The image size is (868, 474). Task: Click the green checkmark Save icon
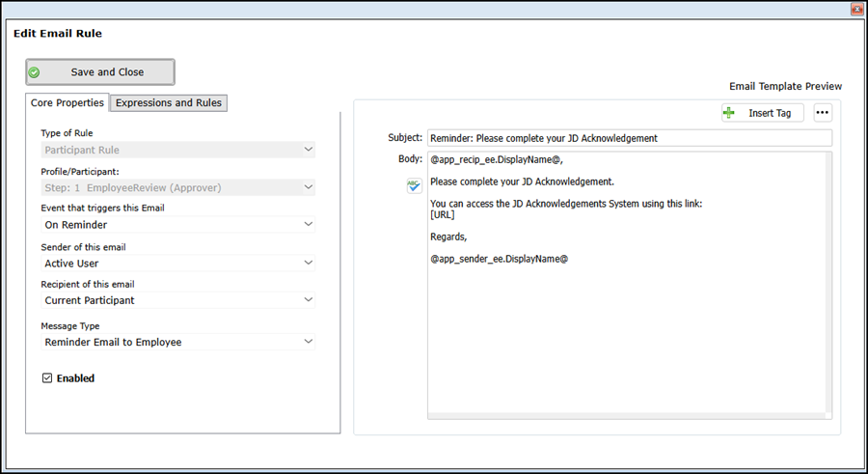pyautogui.click(x=35, y=72)
